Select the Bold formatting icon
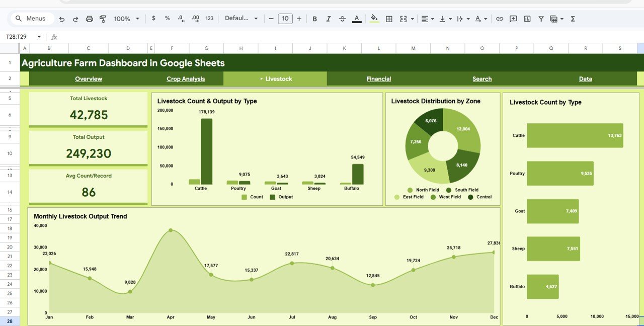This screenshot has height=326, width=644. [314, 19]
